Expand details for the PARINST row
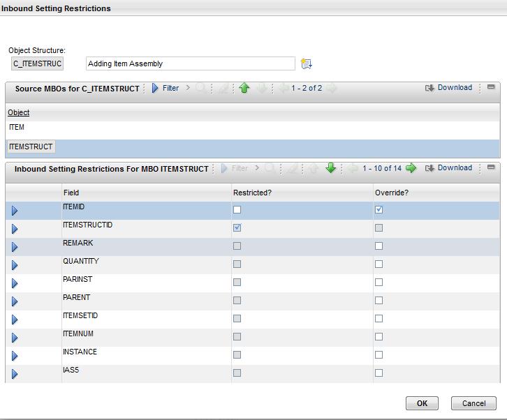Image resolution: width=507 pixels, height=420 pixels. 15,283
